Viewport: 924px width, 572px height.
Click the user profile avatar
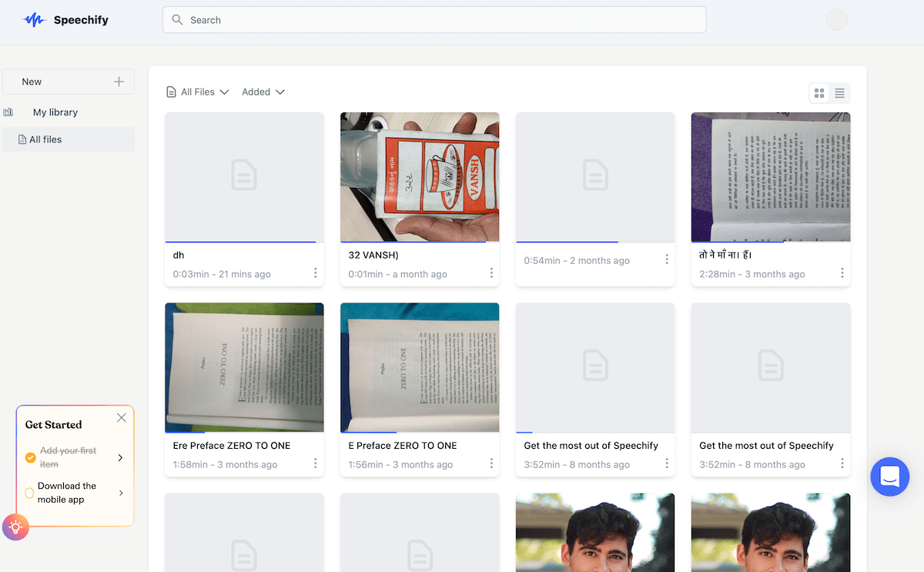pos(836,20)
